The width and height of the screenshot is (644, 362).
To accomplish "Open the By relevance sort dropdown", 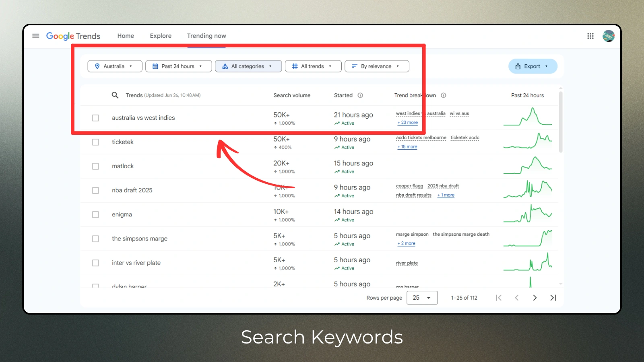I will point(377,66).
